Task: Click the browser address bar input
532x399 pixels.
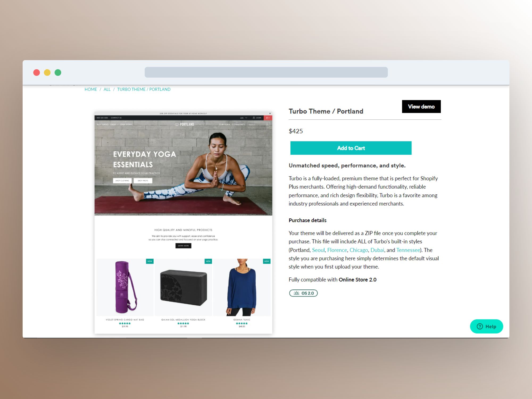Action: click(266, 72)
